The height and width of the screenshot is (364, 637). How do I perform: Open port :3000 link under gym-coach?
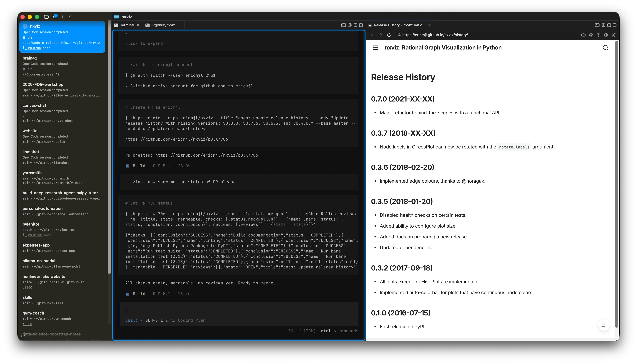click(x=27, y=324)
